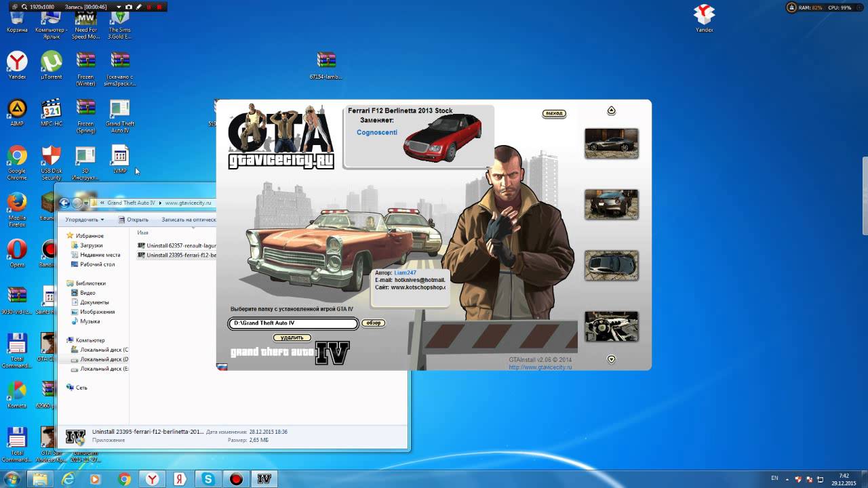Click Открыть in Explorer toolbar
868x488 pixels.
pyautogui.click(x=133, y=220)
